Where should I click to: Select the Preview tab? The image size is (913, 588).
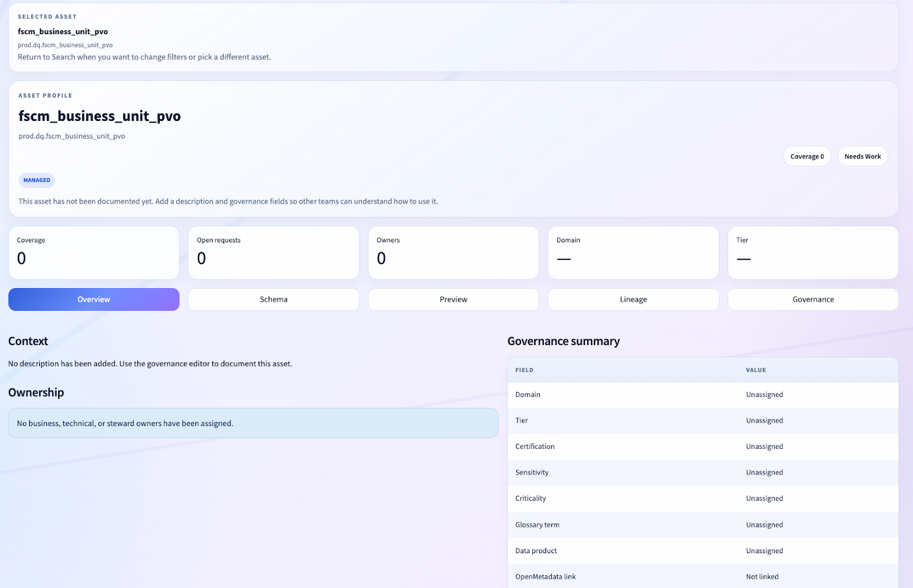(x=453, y=299)
